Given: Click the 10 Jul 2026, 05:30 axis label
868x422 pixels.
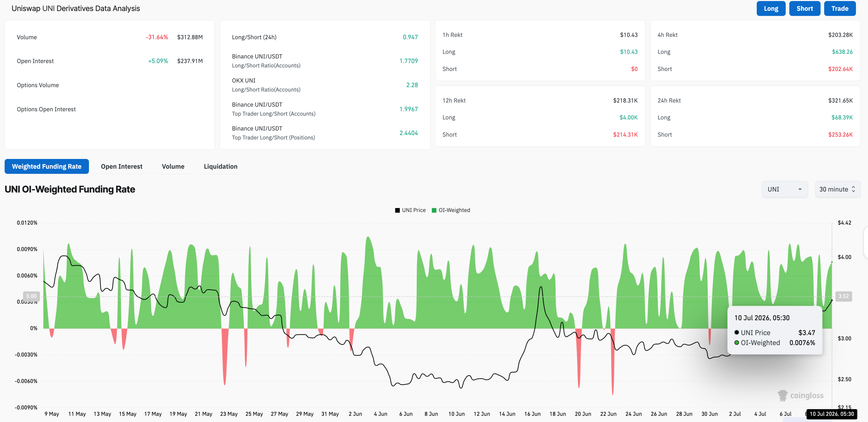Looking at the screenshot, I should 831,414.
